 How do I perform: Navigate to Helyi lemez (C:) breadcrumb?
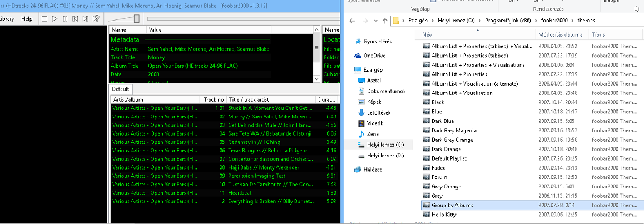(456, 21)
